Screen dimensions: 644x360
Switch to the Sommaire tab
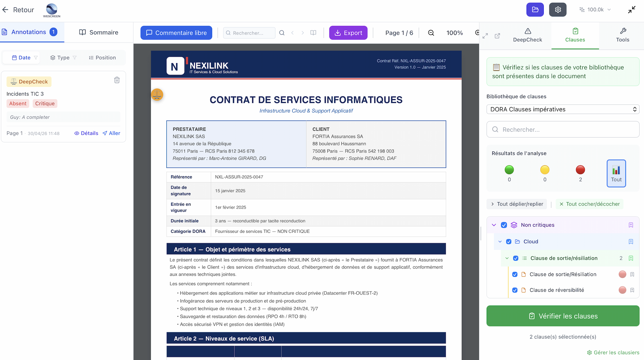(x=99, y=32)
